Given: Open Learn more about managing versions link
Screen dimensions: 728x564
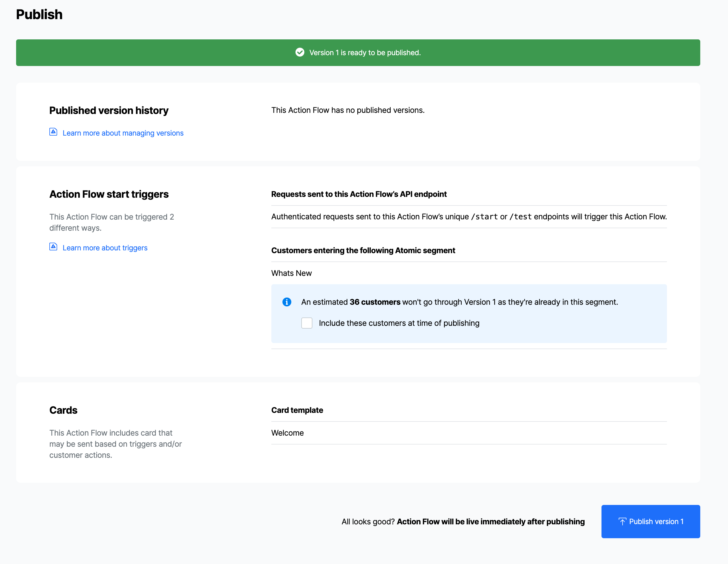Looking at the screenshot, I should (123, 133).
